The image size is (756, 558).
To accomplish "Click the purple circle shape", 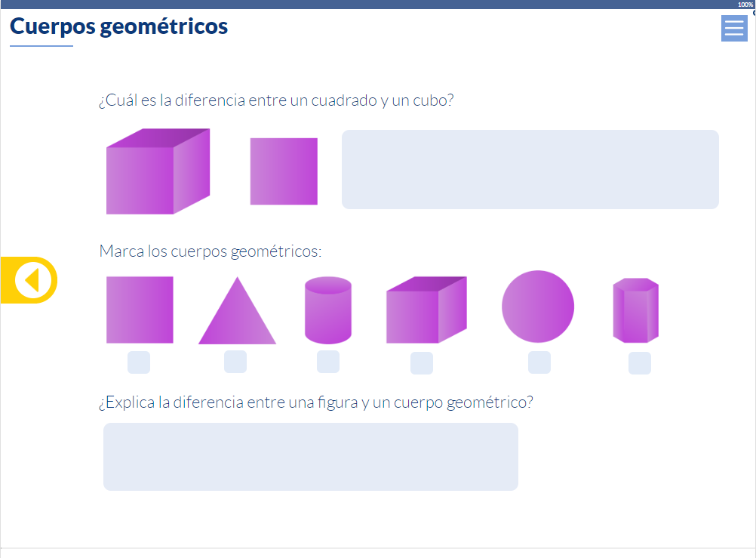I will [538, 307].
